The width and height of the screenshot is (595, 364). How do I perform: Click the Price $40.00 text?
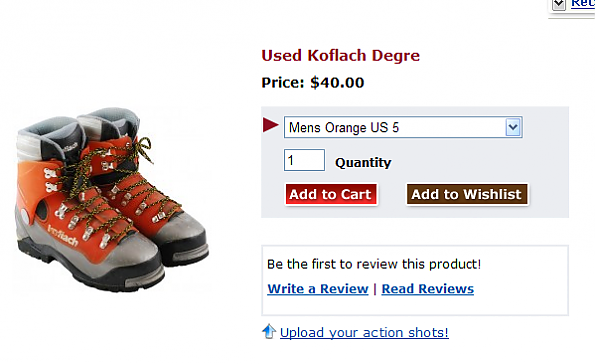pos(313,82)
